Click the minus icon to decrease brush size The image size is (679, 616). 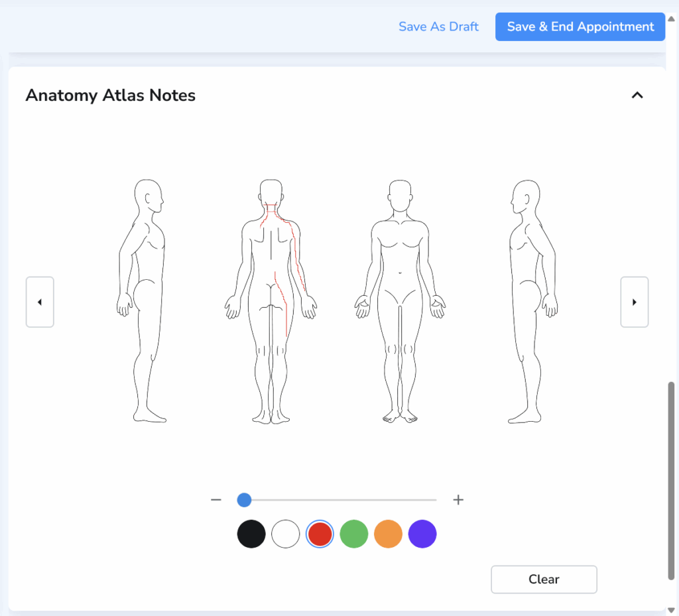point(216,499)
